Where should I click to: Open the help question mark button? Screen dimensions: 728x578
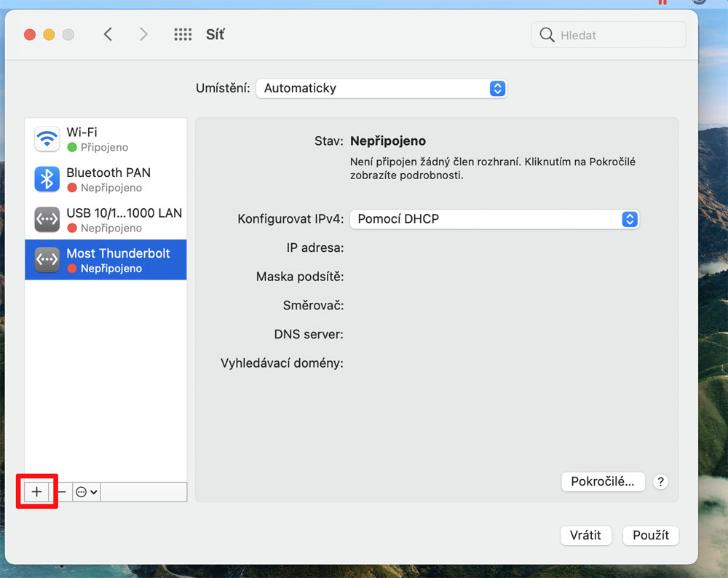coord(660,482)
